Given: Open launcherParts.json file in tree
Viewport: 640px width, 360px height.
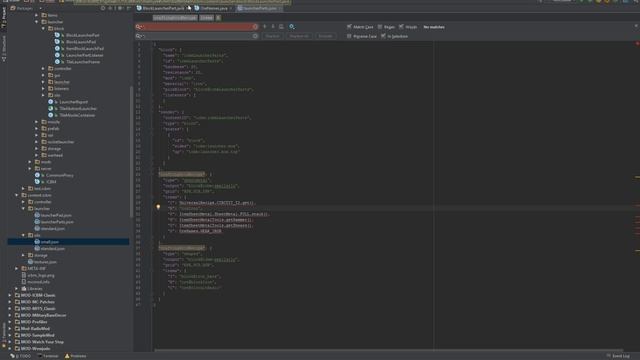Looking at the screenshot, I should [57, 222].
